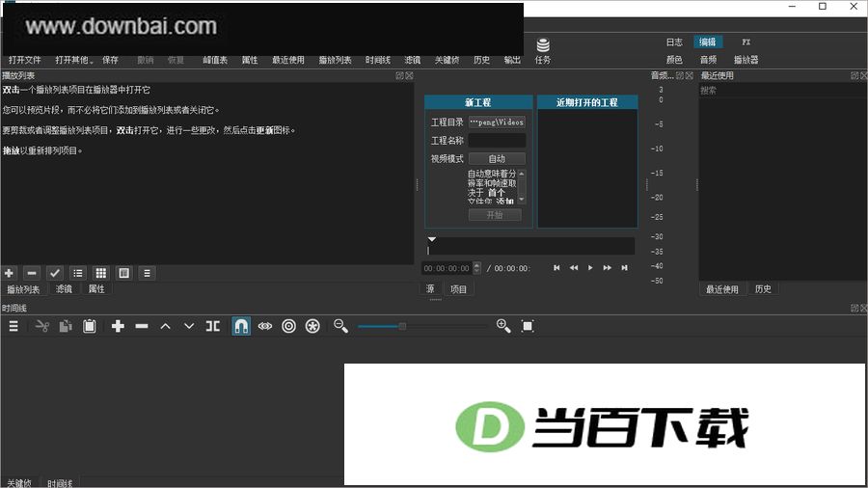Click the timeline lift (up chevron) icon
The height and width of the screenshot is (488, 868).
point(166,326)
